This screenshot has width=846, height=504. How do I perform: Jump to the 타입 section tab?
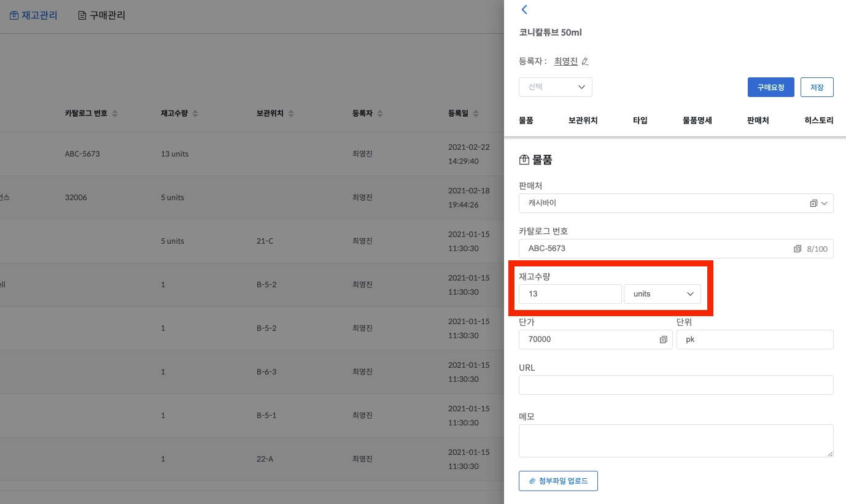(640, 120)
